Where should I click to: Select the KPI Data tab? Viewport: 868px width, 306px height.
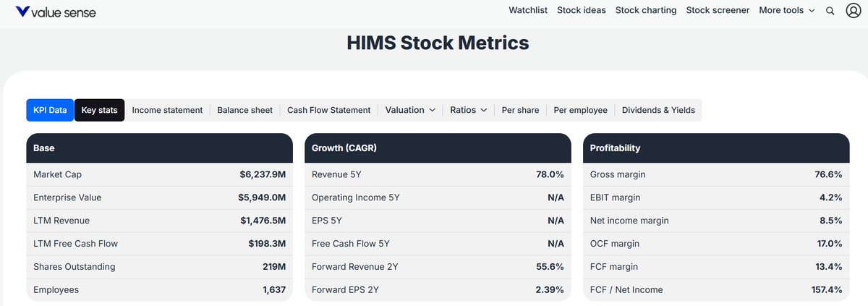[x=50, y=110]
